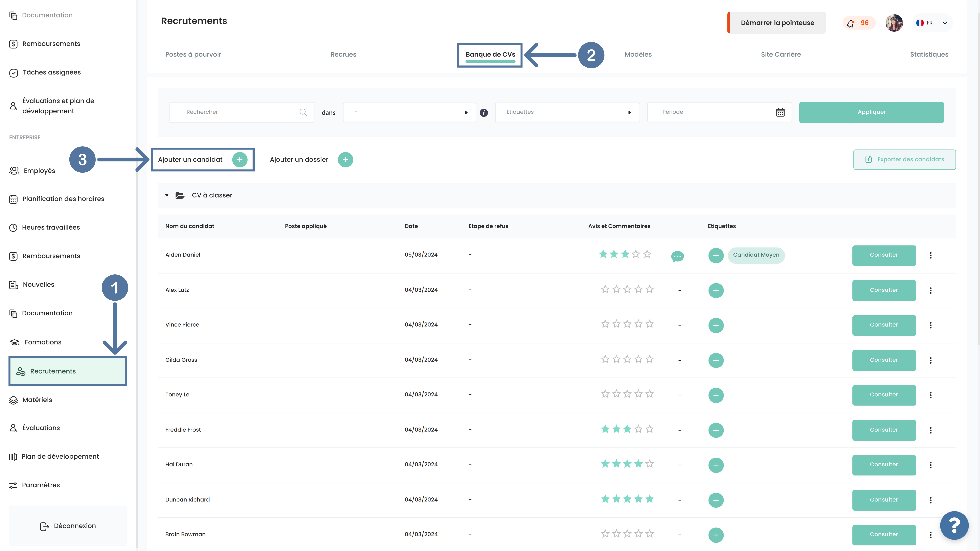Go to the Site Carrière tab
This screenshot has width=980, height=551.
click(781, 54)
